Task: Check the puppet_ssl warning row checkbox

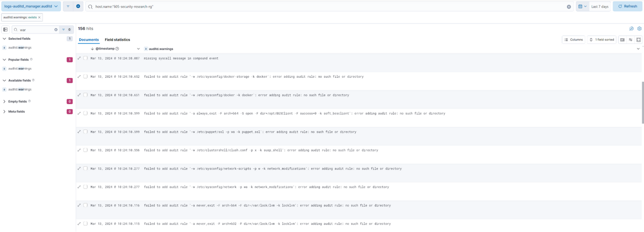Action: point(85,132)
